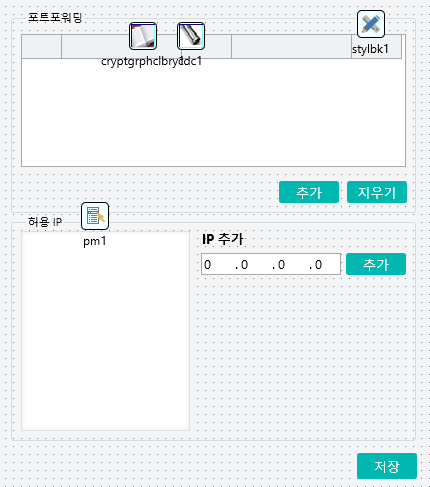430x487 pixels.
Task: Click the first narrow table column header
Action: 42,47
